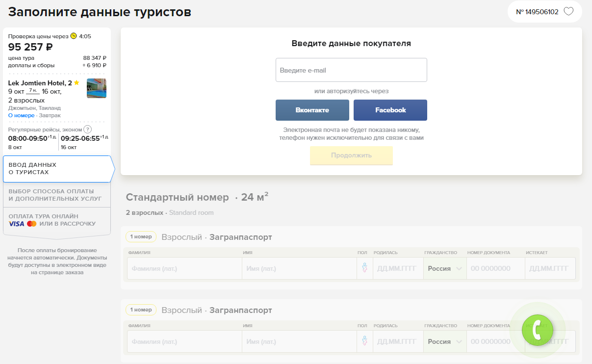Image resolution: width=592 pixels, height=364 pixels.
Task: Select the 'Ввод данных о туристах' step
Action: pos(57,169)
